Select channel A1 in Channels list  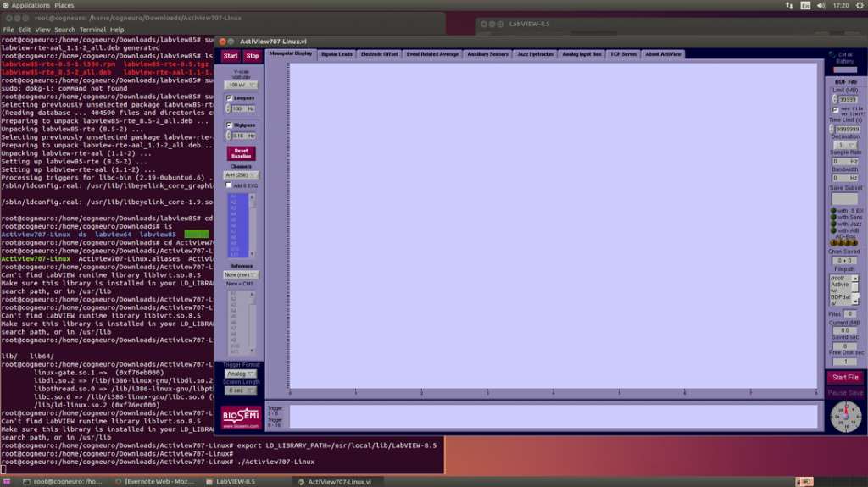(233, 196)
